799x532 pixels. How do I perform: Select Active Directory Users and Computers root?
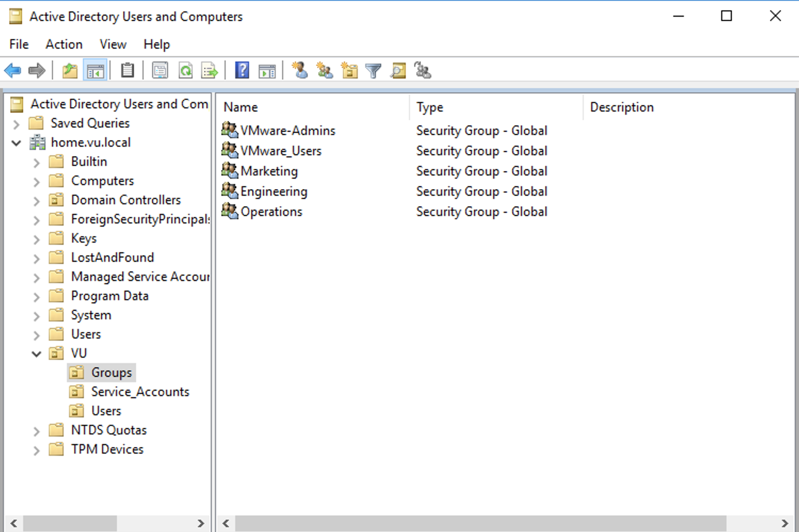point(119,104)
